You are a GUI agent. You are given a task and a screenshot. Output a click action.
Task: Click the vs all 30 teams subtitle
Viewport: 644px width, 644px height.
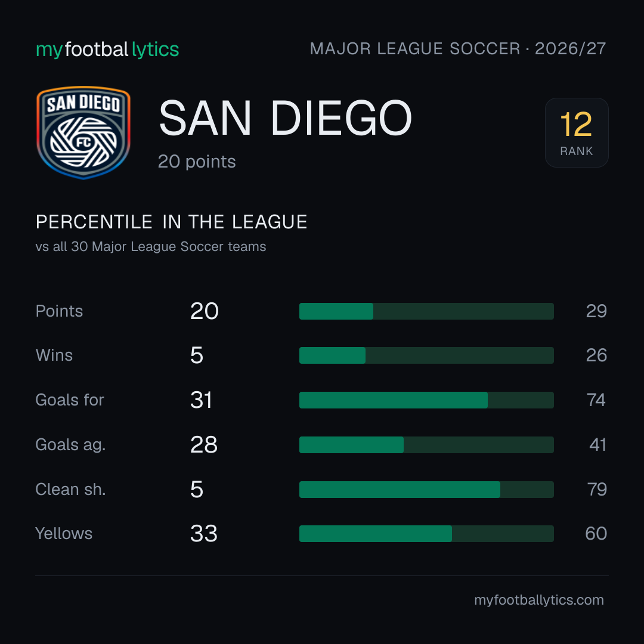[x=151, y=246]
